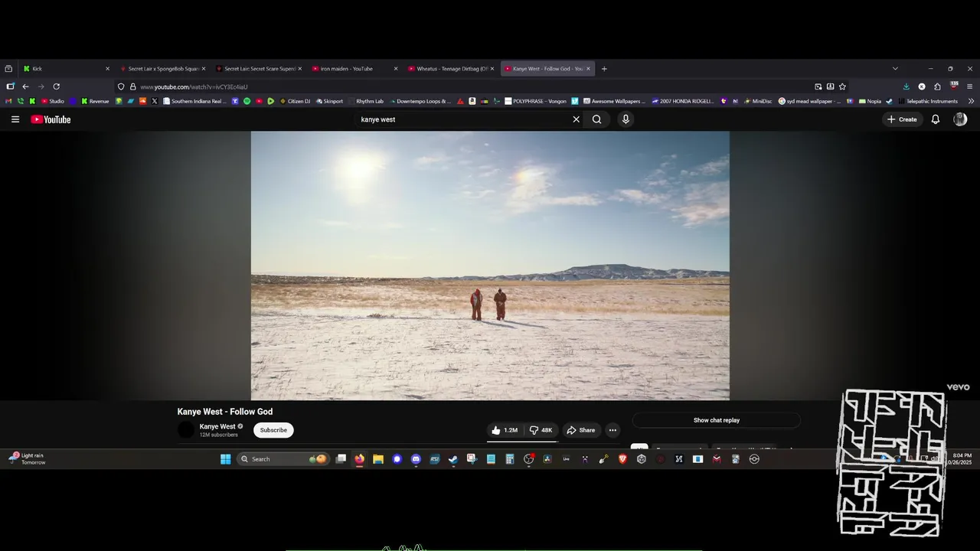The height and width of the screenshot is (551, 980).
Task: Expand the list all tabs chevron
Action: [x=895, y=69]
